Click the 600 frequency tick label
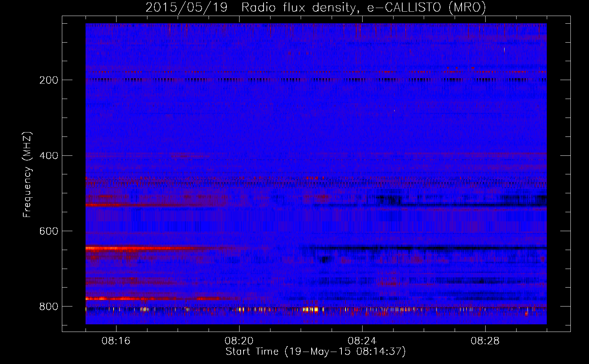Image resolution: width=589 pixels, height=364 pixels. coord(49,232)
